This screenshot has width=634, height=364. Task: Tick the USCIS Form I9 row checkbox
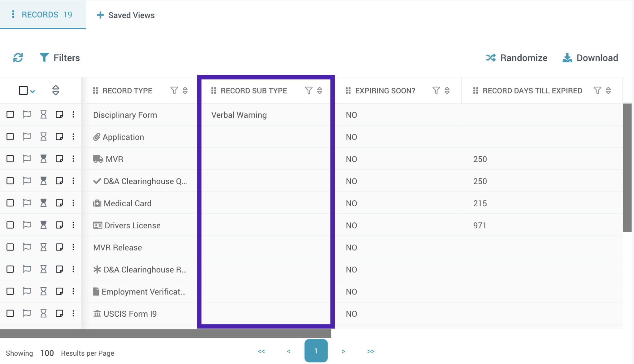coord(10,314)
